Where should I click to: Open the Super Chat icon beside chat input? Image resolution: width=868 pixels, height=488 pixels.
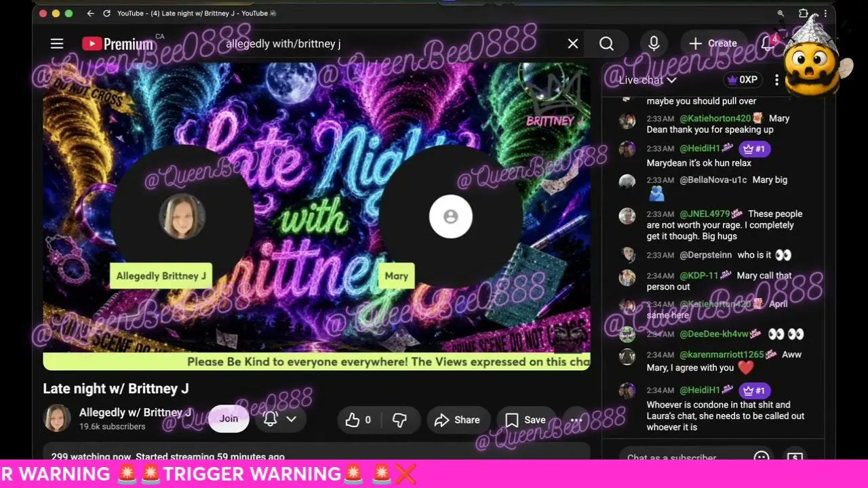pyautogui.click(x=795, y=458)
